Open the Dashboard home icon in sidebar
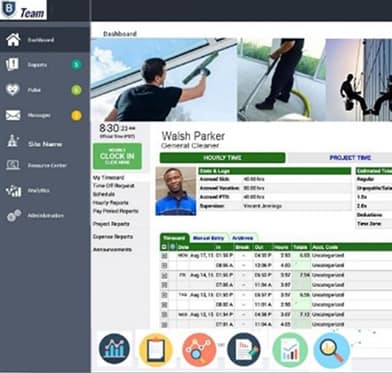Viewport: 392px width, 373px height. 13,40
